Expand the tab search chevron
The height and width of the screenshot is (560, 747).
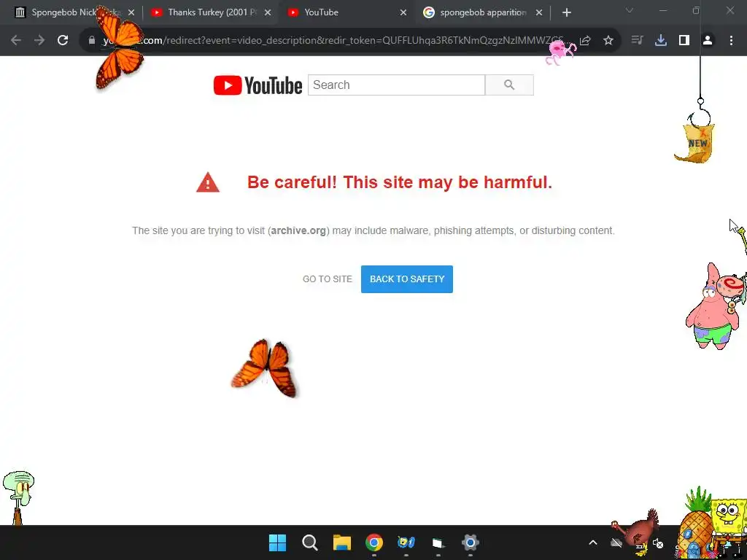[x=630, y=10]
